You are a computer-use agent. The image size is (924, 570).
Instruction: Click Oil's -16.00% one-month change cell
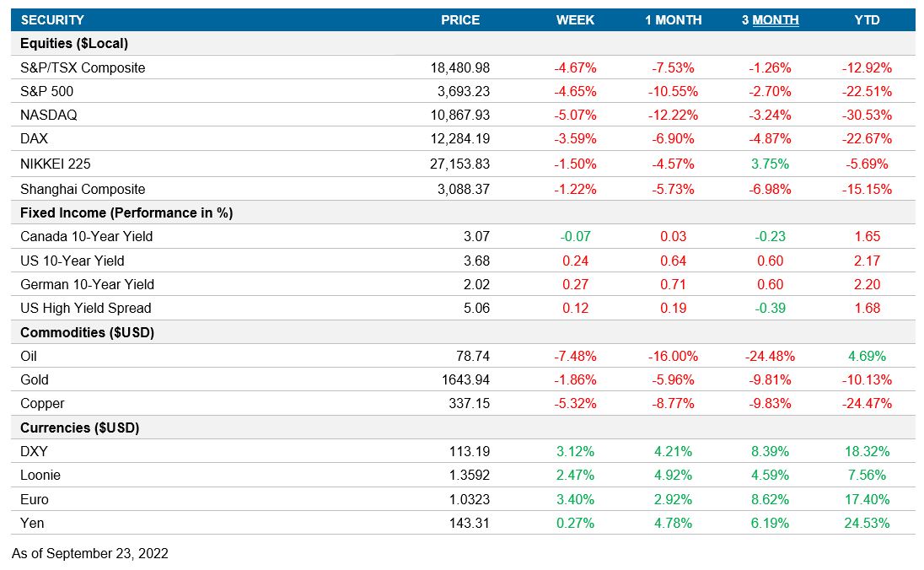coord(671,356)
